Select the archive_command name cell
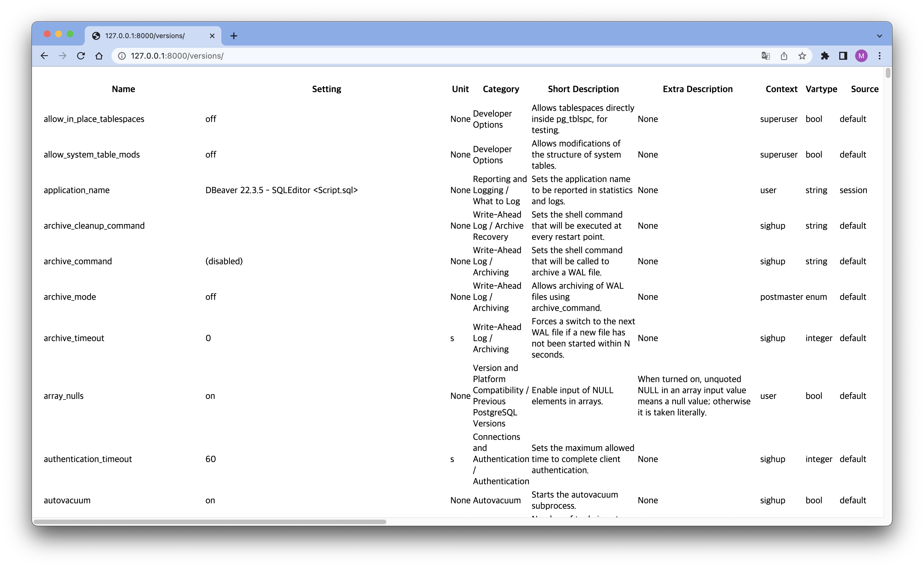This screenshot has height=568, width=924. click(x=78, y=262)
